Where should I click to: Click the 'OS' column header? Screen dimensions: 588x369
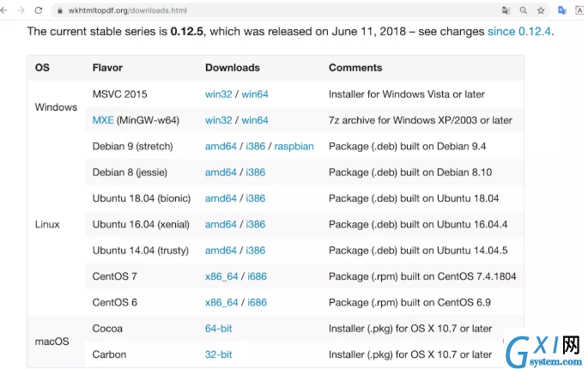coord(42,68)
